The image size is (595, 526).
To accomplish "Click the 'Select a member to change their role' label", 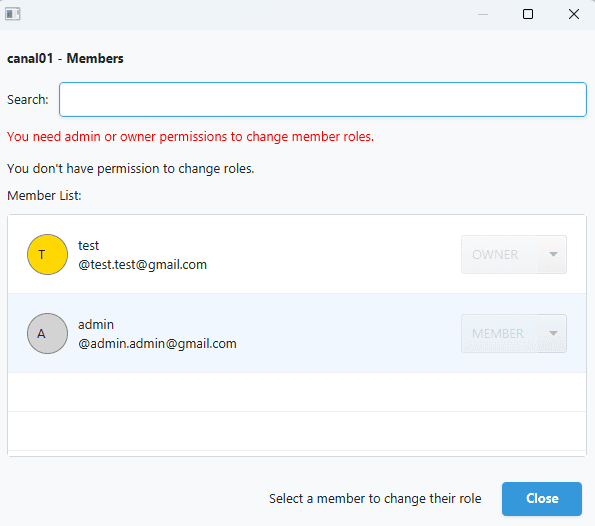I will (x=375, y=499).
